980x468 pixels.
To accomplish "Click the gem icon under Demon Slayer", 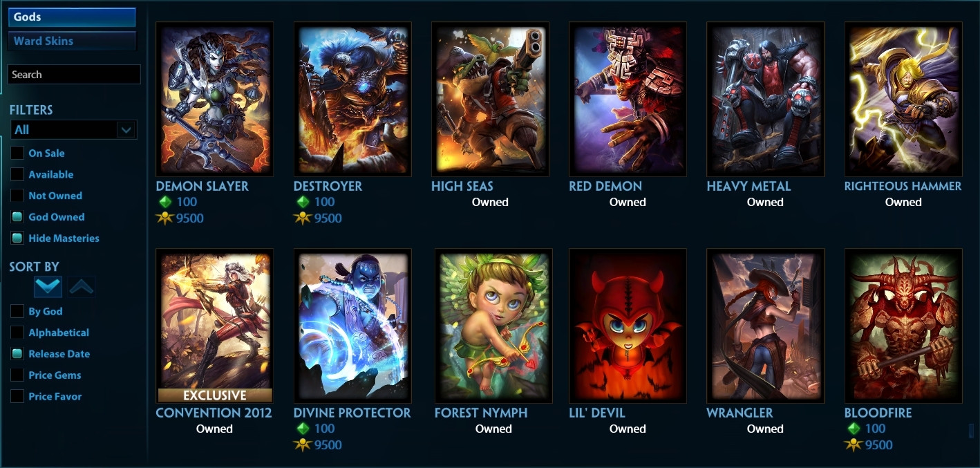I will (x=164, y=202).
